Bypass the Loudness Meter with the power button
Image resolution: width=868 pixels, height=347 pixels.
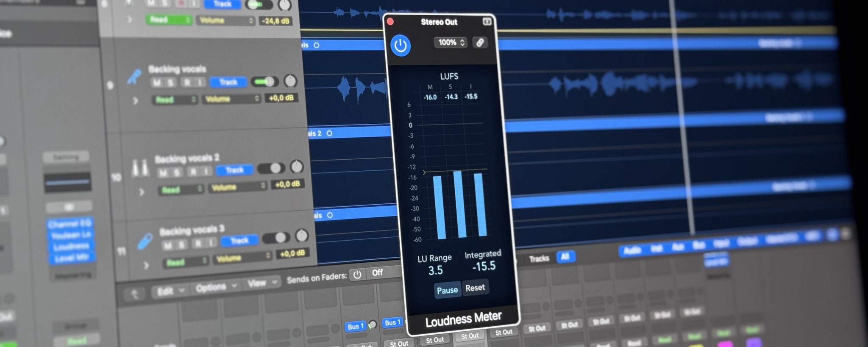tap(400, 46)
